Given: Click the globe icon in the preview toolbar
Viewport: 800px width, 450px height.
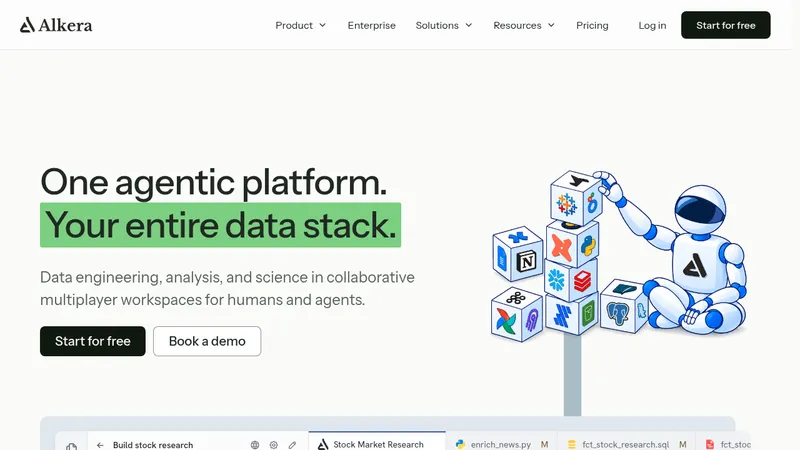Looking at the screenshot, I should (x=255, y=445).
